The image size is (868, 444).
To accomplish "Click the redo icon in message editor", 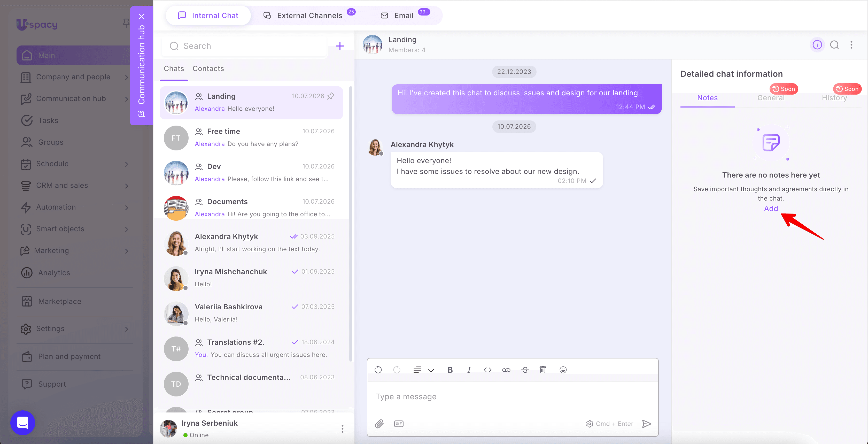I will point(397,370).
